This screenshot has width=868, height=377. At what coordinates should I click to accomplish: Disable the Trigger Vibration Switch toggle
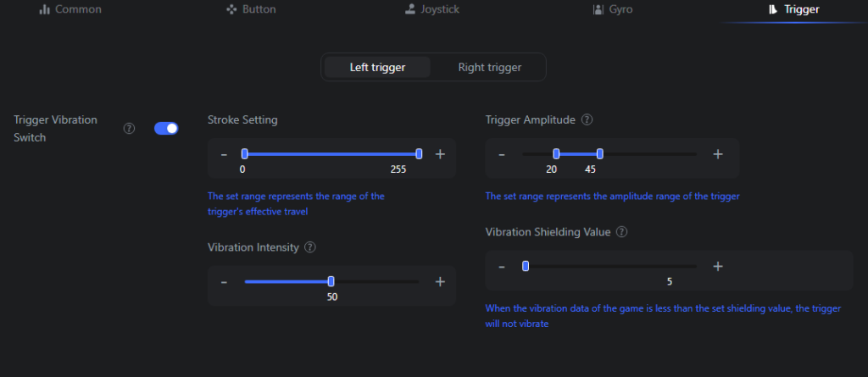click(166, 129)
